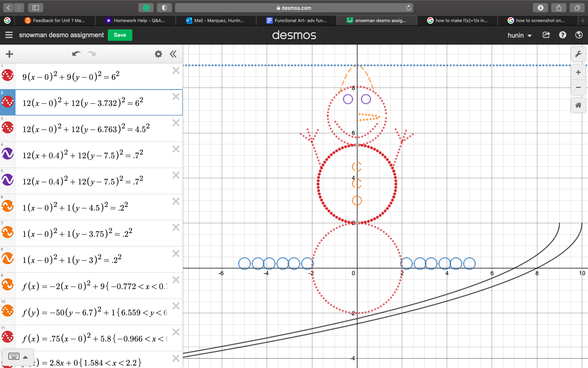This screenshot has height=368, width=588.
Task: Open Safari downloads list
Action: (541, 8)
